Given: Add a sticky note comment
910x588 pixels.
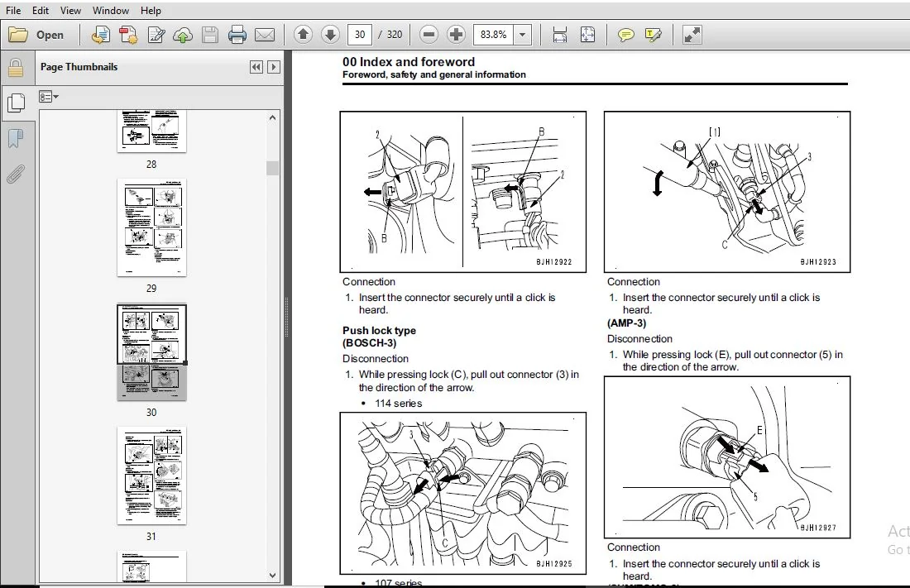Looking at the screenshot, I should [625, 35].
